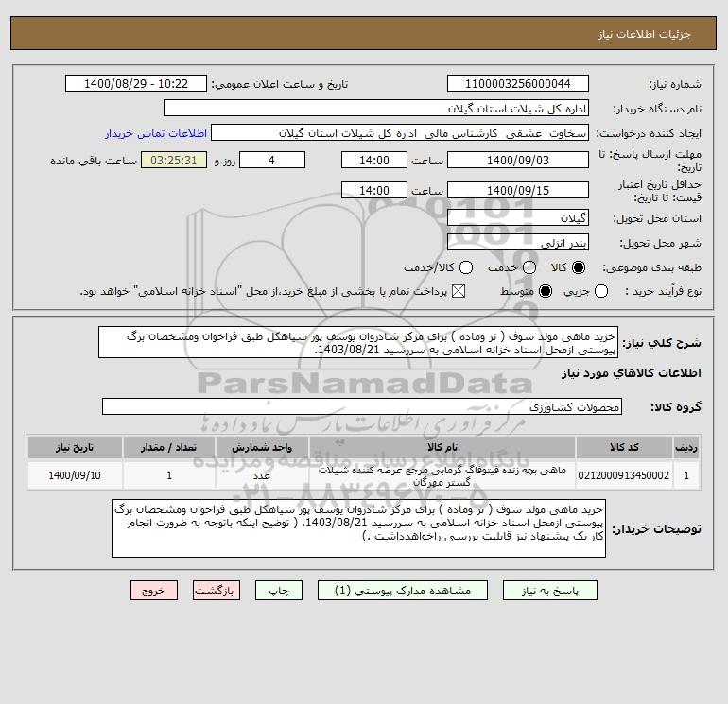Select the جزیی purchase type radio
The image size is (728, 704).
coord(601,291)
